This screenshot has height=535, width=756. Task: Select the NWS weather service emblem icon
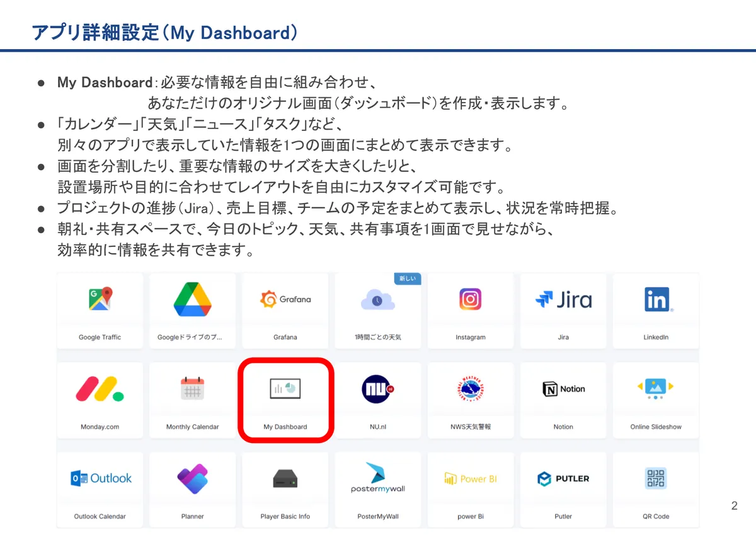click(x=471, y=390)
